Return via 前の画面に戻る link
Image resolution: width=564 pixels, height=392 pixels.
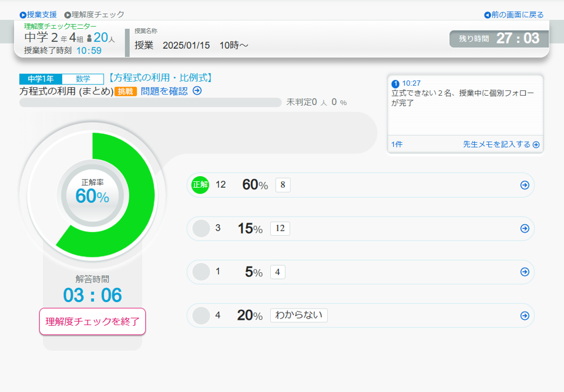[514, 15]
